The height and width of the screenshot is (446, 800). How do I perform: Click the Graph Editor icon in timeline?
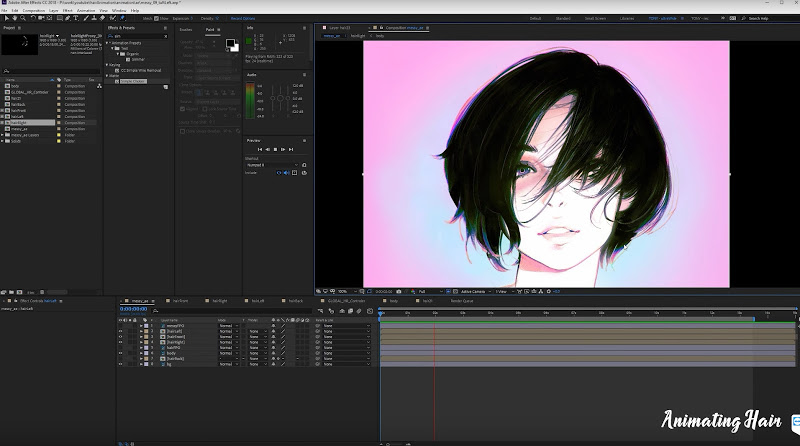[370, 311]
